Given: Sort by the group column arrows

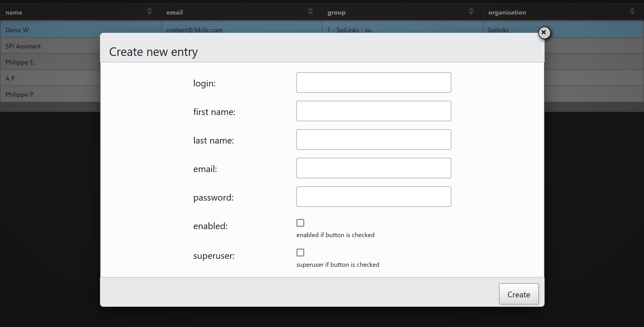Looking at the screenshot, I should (x=471, y=11).
